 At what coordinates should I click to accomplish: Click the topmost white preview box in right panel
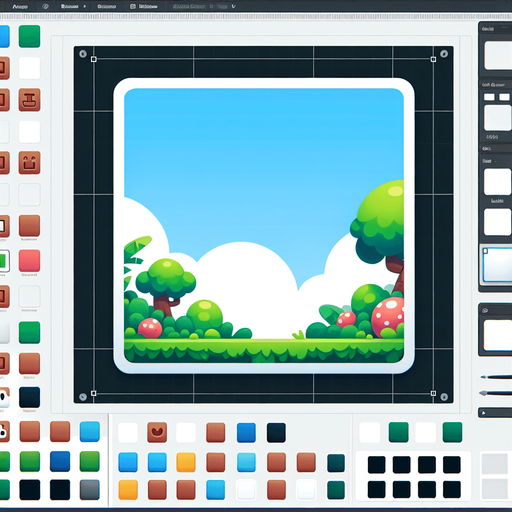pyautogui.click(x=498, y=55)
